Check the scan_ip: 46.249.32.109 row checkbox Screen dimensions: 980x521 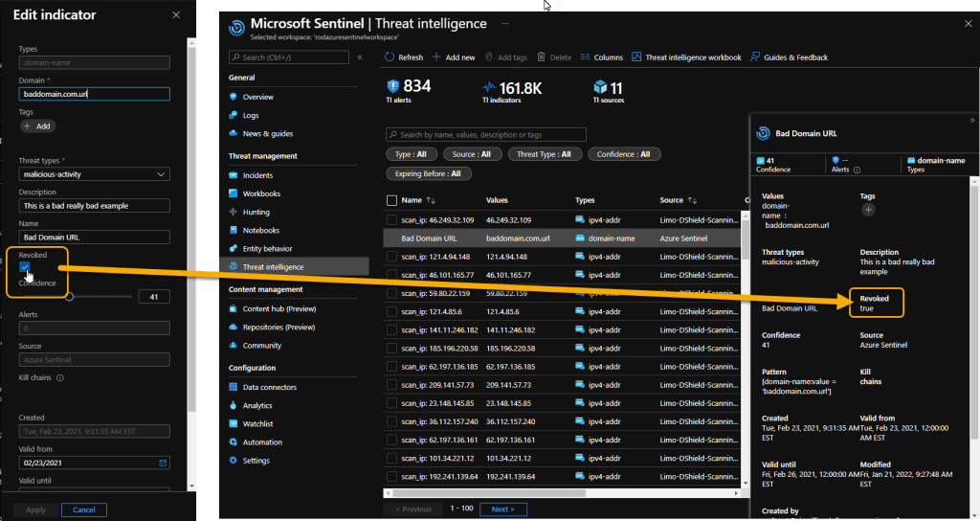(x=391, y=220)
